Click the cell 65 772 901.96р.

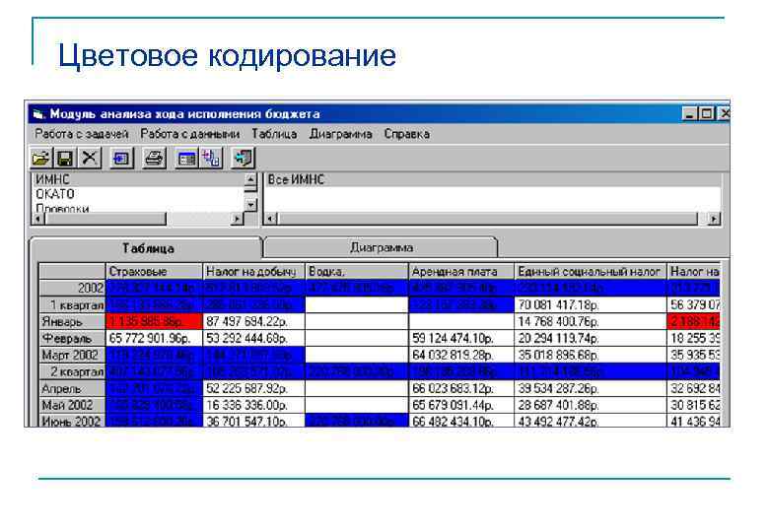coord(154,338)
